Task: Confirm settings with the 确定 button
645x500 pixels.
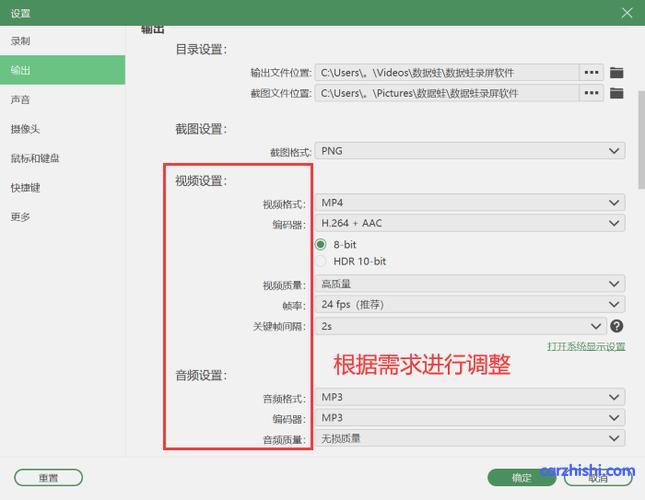Action: point(521,478)
